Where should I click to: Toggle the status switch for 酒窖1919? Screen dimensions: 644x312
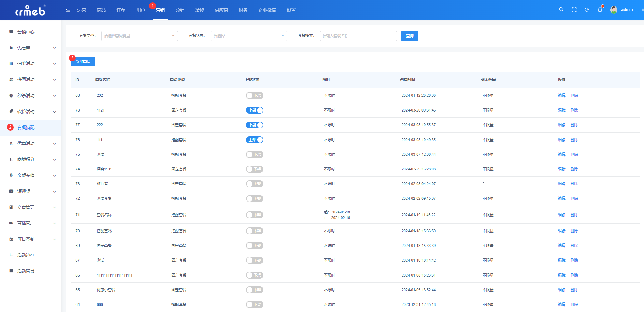coord(255,169)
